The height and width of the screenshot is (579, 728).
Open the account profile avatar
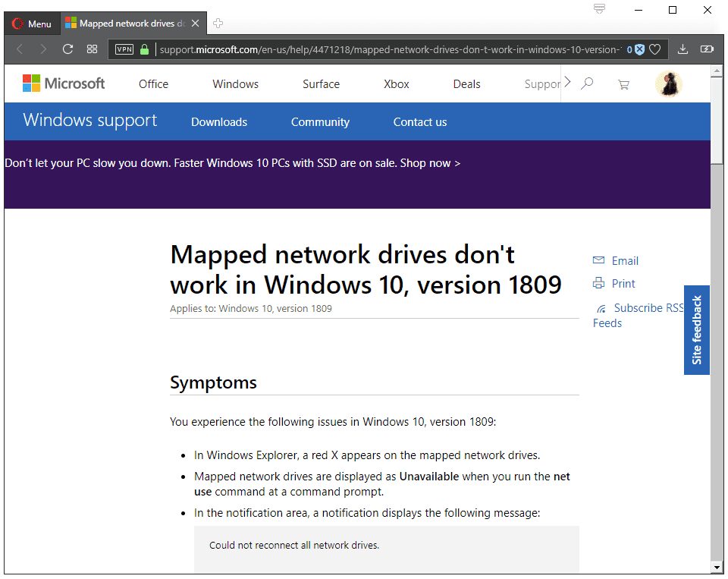coord(669,84)
